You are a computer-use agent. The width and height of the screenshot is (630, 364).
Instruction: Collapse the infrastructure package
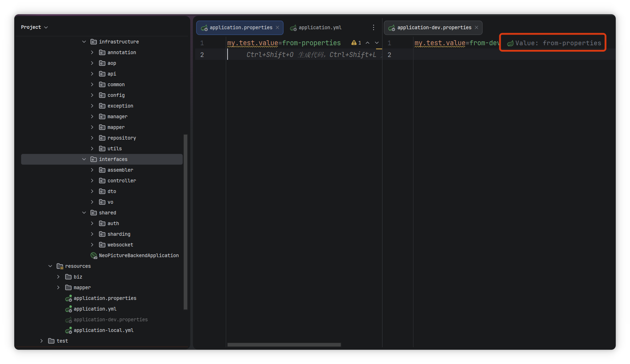(x=84, y=42)
